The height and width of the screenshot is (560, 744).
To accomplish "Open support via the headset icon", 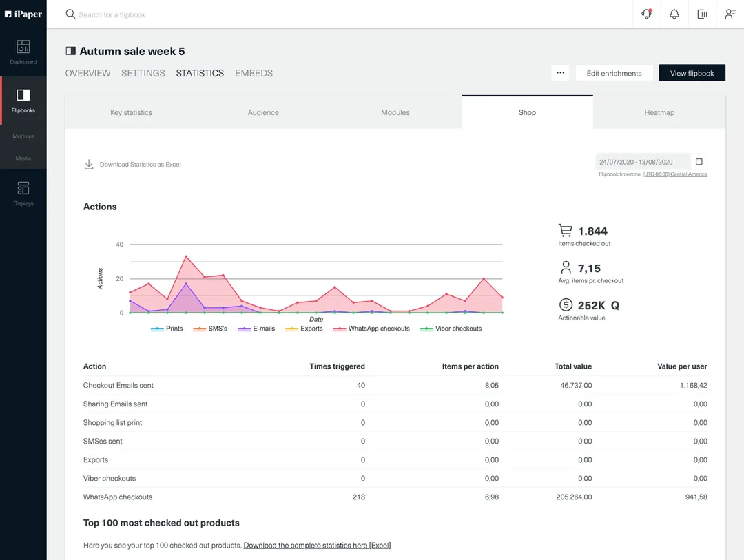I will [x=646, y=14].
